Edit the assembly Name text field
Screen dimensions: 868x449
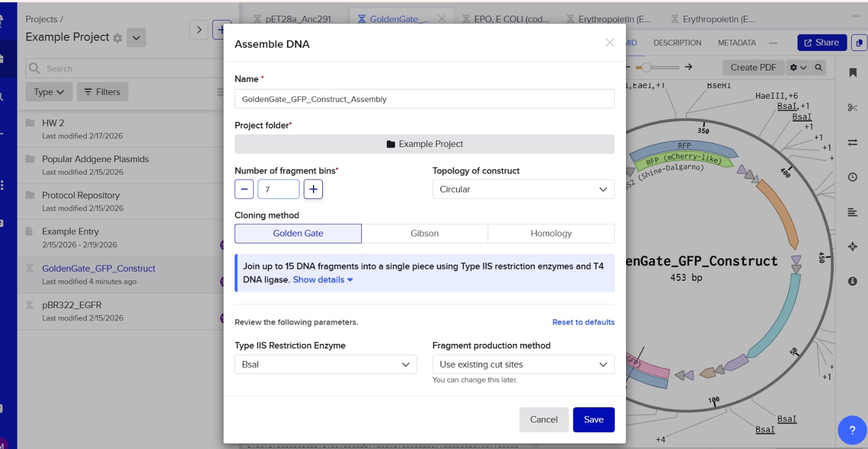[x=424, y=99]
